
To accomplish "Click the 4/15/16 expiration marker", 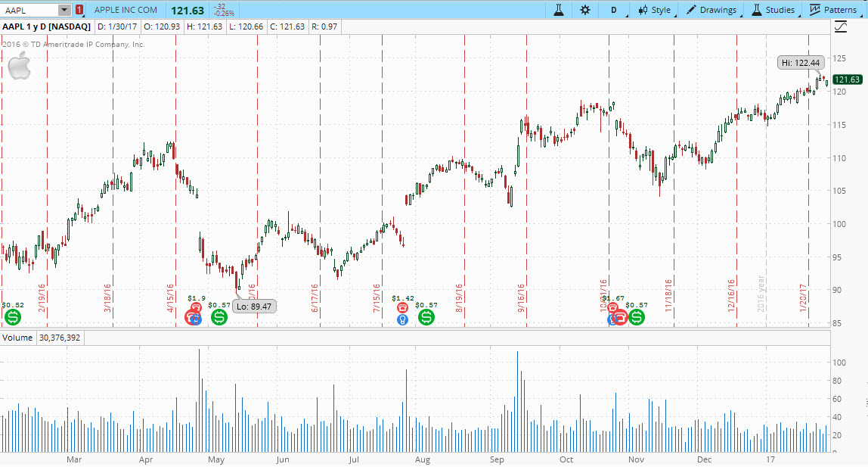I will [171, 297].
